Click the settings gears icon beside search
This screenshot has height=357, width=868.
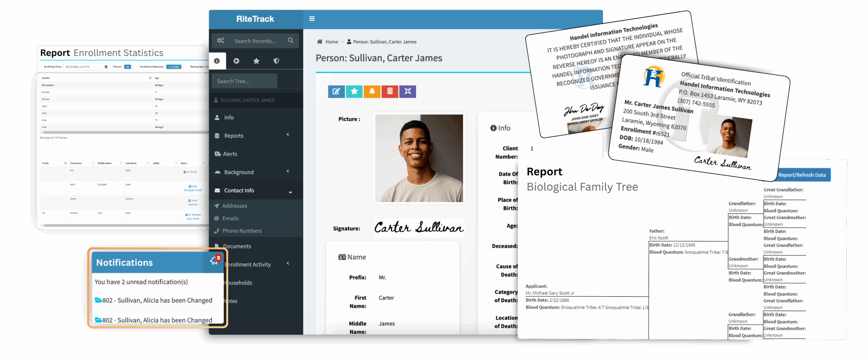[221, 41]
